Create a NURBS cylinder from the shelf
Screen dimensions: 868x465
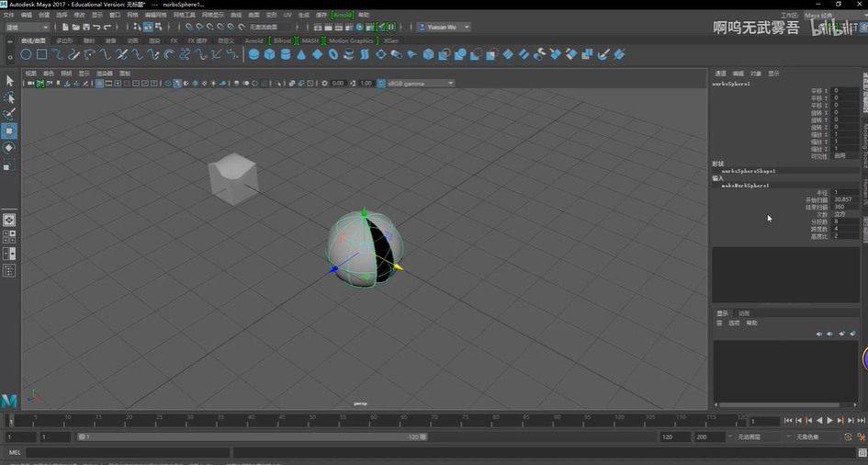click(286, 54)
